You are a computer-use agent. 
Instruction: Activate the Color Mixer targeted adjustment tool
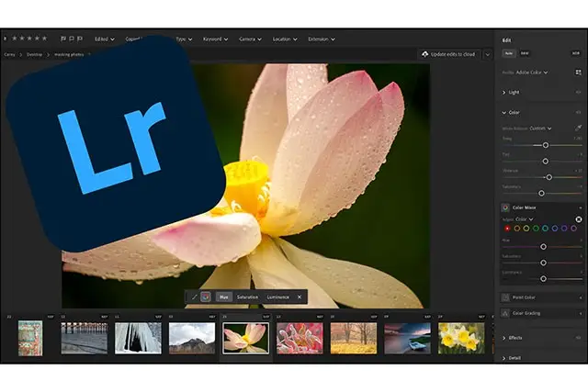coord(579,219)
